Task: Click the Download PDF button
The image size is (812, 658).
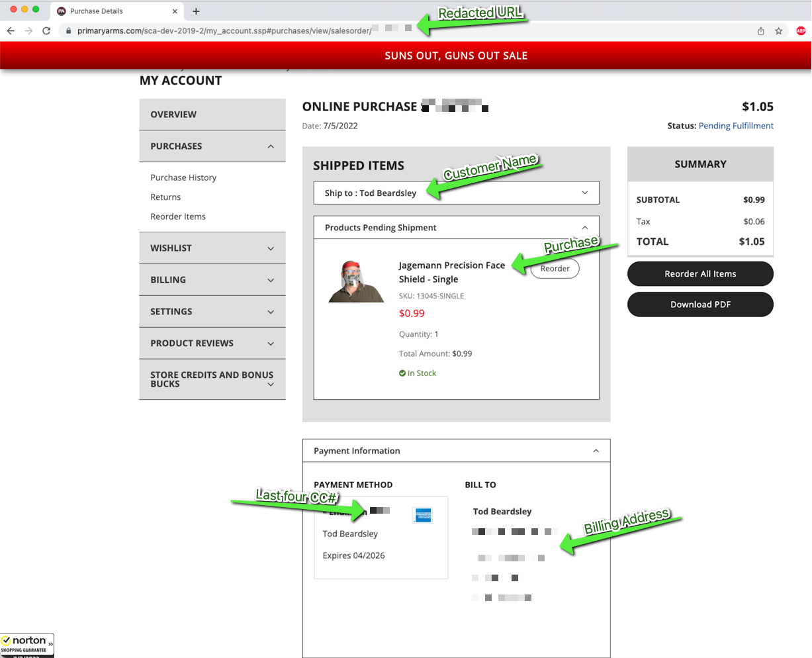Action: click(x=700, y=305)
